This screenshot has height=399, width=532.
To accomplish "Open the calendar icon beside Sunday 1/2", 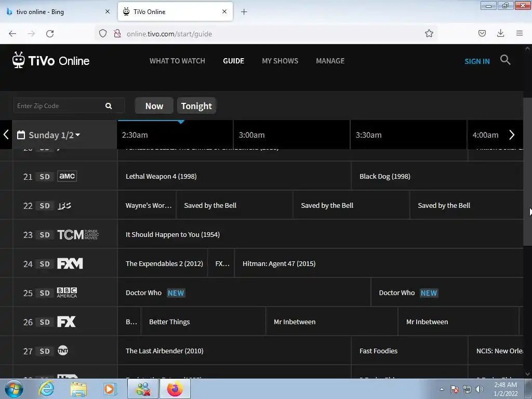I will point(21,135).
